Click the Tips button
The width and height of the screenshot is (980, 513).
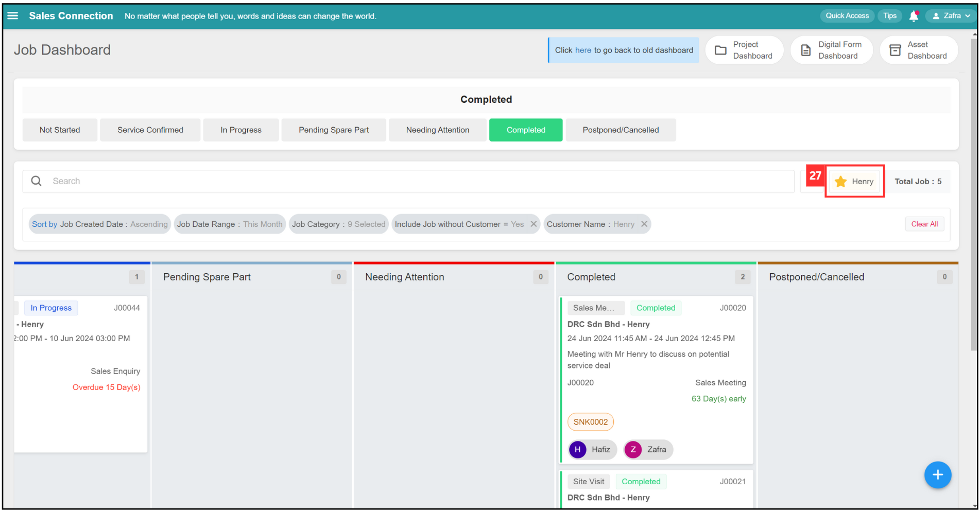coord(890,16)
